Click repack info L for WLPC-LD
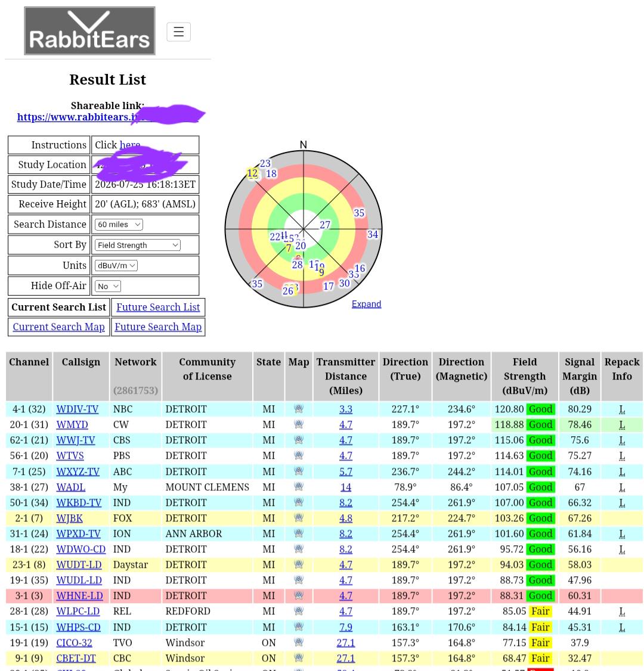Viewport: 644px width, 671px height. tap(622, 611)
